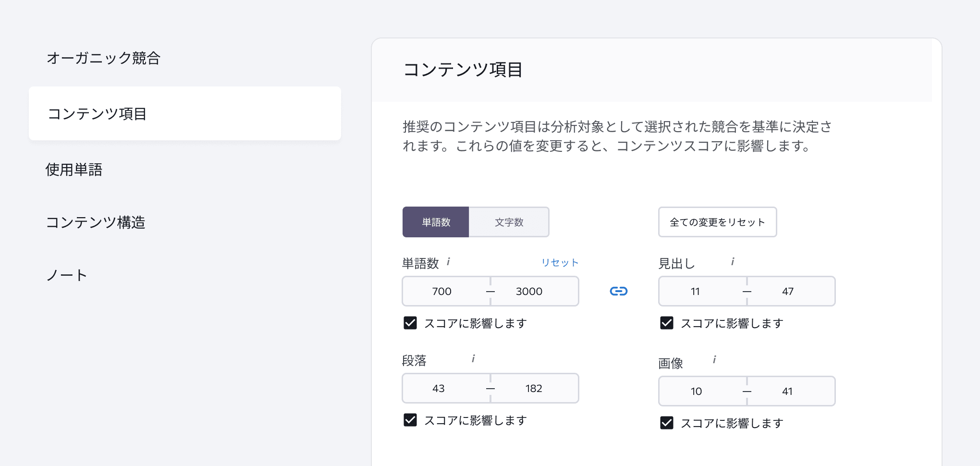Image resolution: width=980 pixels, height=466 pixels.
Task: Click the link icon next to word count range
Action: tap(619, 291)
